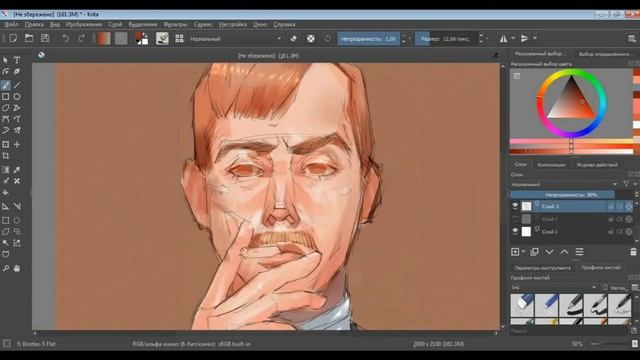Select the Freehand Brush tool
640x360 pixels.
pos(5,85)
